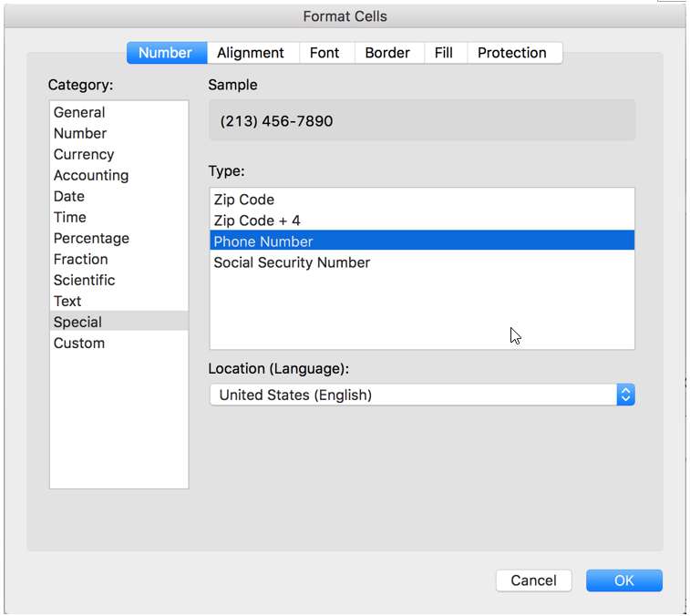Pick the Social Security Number type
The image size is (690, 616).
422,262
